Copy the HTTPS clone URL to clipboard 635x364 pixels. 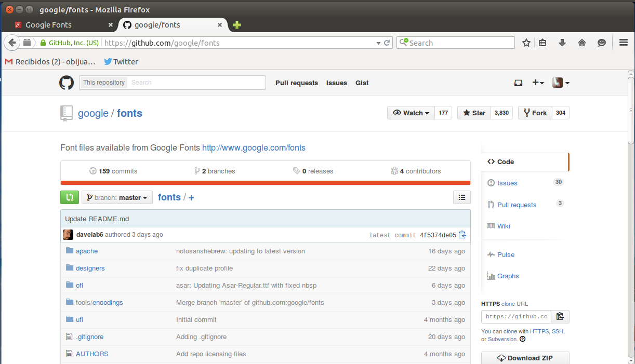[560, 316]
